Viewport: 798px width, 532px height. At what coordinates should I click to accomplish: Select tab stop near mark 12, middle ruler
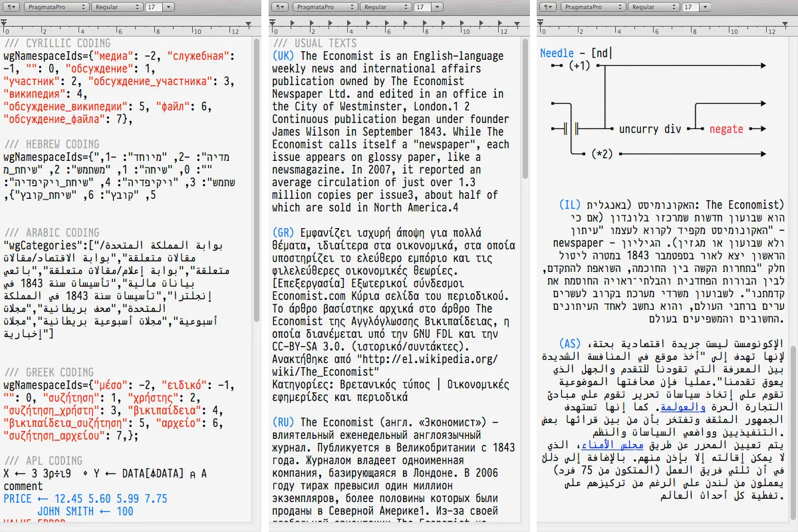click(x=500, y=23)
